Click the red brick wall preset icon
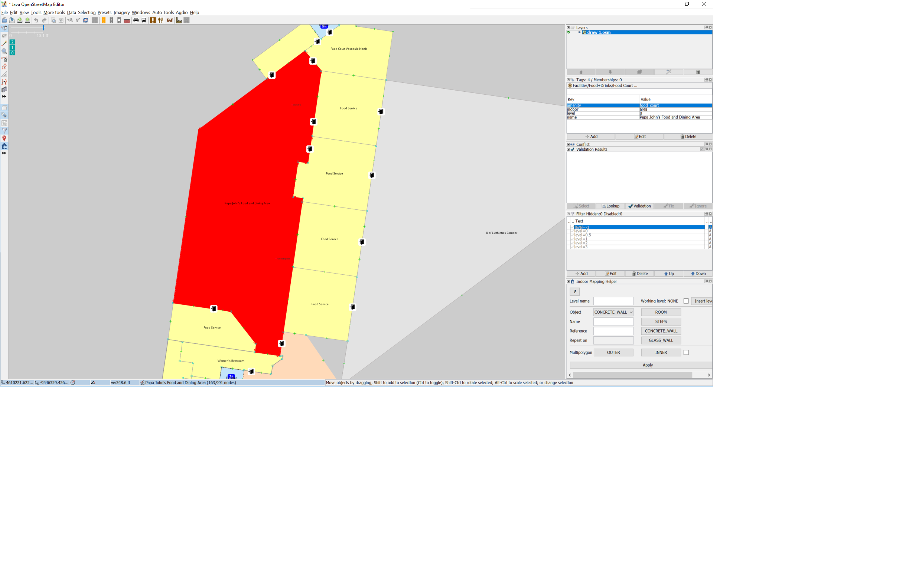The image size is (909, 588). (127, 20)
